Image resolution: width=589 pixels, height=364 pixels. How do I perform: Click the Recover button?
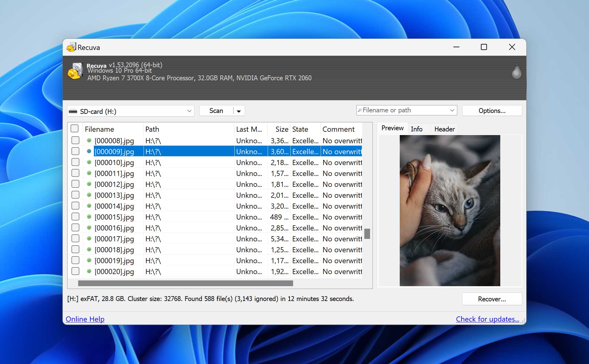(x=492, y=299)
